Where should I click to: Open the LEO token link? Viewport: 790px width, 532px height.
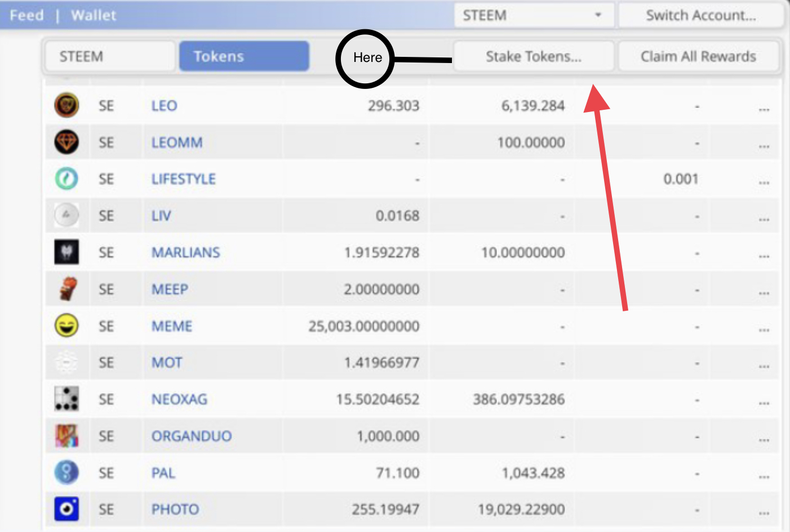pyautogui.click(x=164, y=106)
